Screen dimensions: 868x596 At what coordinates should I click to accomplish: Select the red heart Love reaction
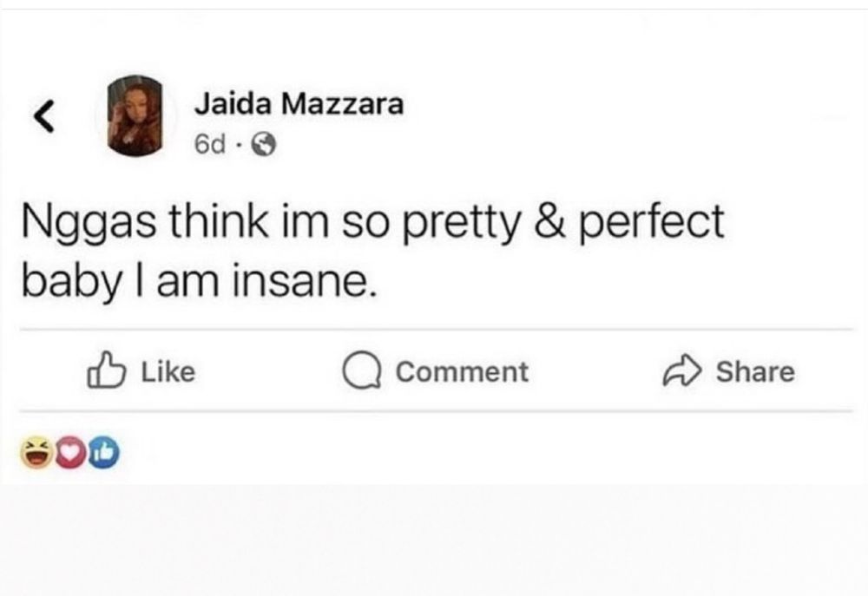point(69,452)
